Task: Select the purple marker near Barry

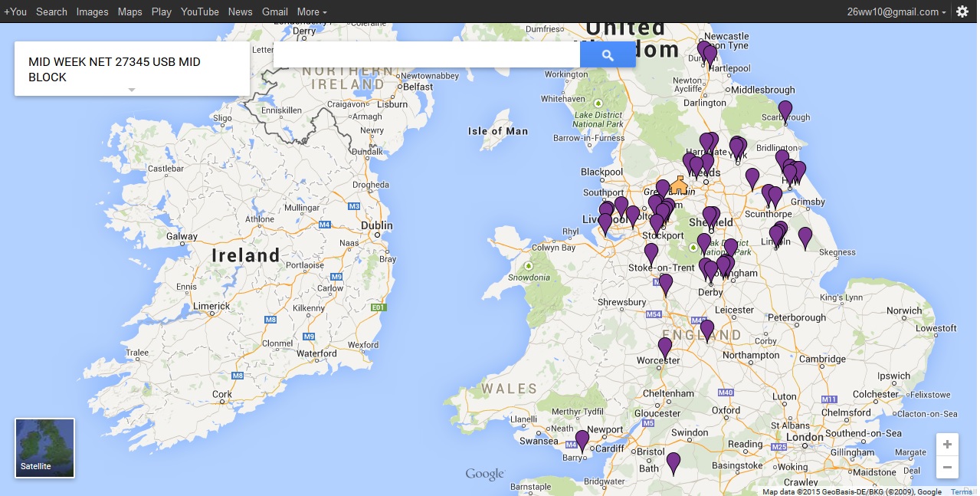Action: [582, 442]
